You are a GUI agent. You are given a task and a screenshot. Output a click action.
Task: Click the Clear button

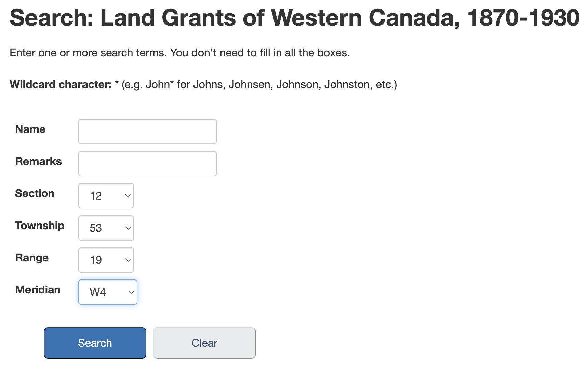[204, 343]
